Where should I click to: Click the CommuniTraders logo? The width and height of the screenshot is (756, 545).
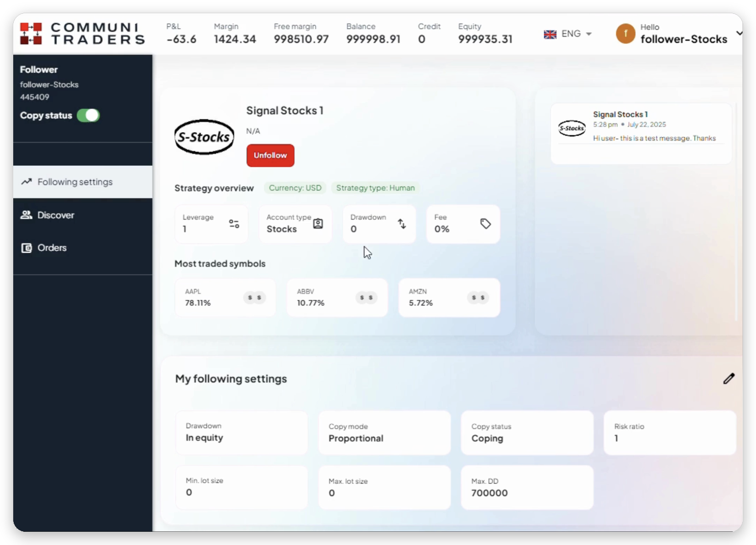coord(82,34)
